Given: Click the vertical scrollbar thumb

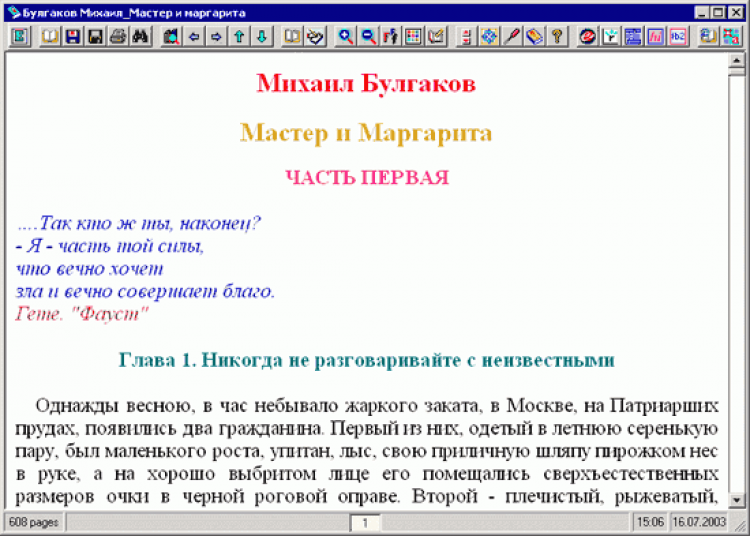Looking at the screenshot, I should pyautogui.click(x=737, y=71).
